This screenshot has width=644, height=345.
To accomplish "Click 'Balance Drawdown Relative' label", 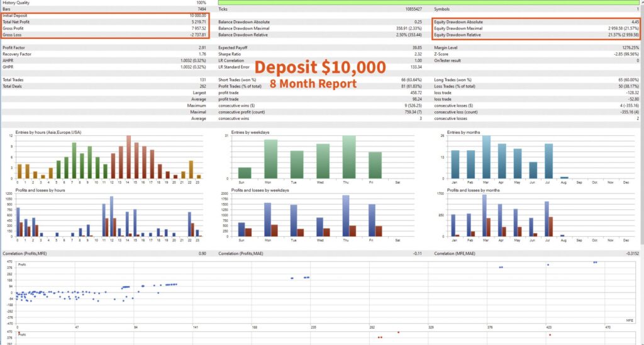I will point(243,35).
